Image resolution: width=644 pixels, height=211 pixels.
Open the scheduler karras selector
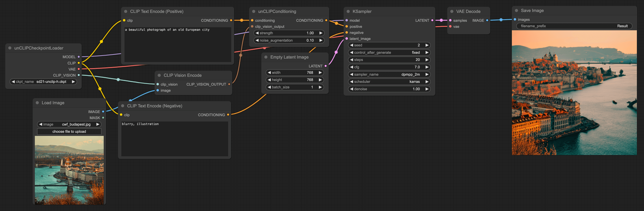[389, 82]
